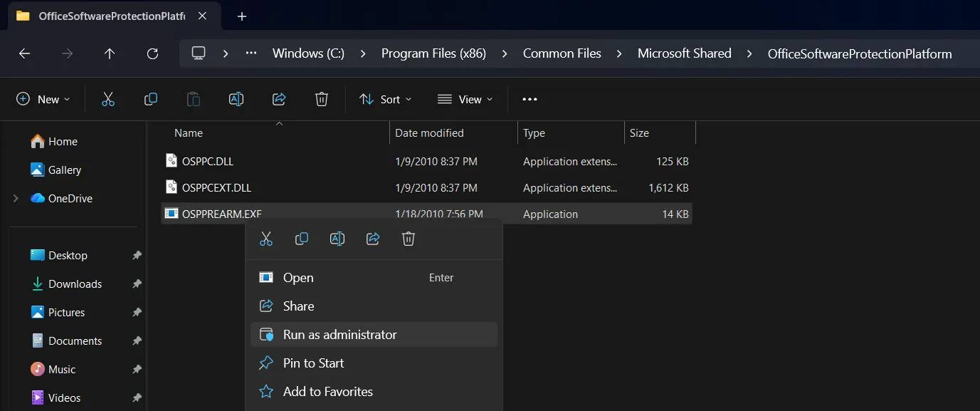Show hidden breadcrumb path with the ellipsis
This screenshot has height=411, width=980.
(251, 53)
